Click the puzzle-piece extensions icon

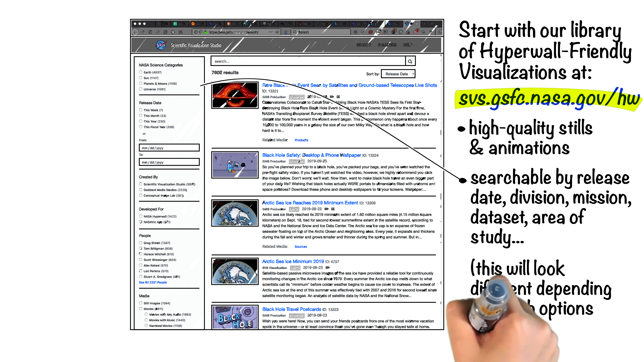[x=173, y=32]
